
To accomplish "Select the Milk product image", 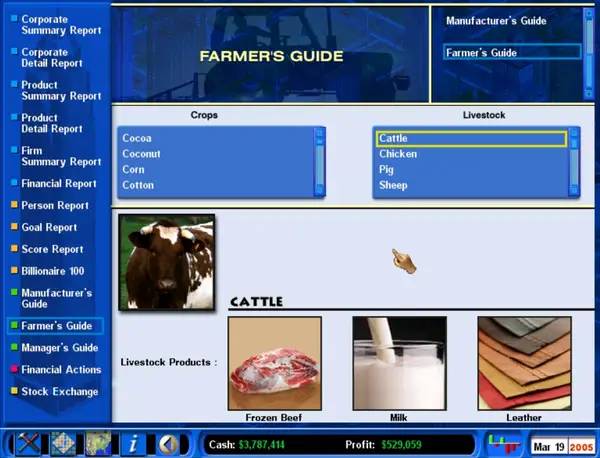I will (399, 363).
